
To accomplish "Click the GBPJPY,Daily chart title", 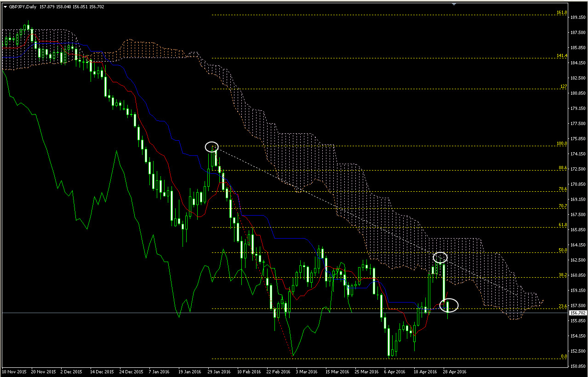I will click(x=23, y=6).
